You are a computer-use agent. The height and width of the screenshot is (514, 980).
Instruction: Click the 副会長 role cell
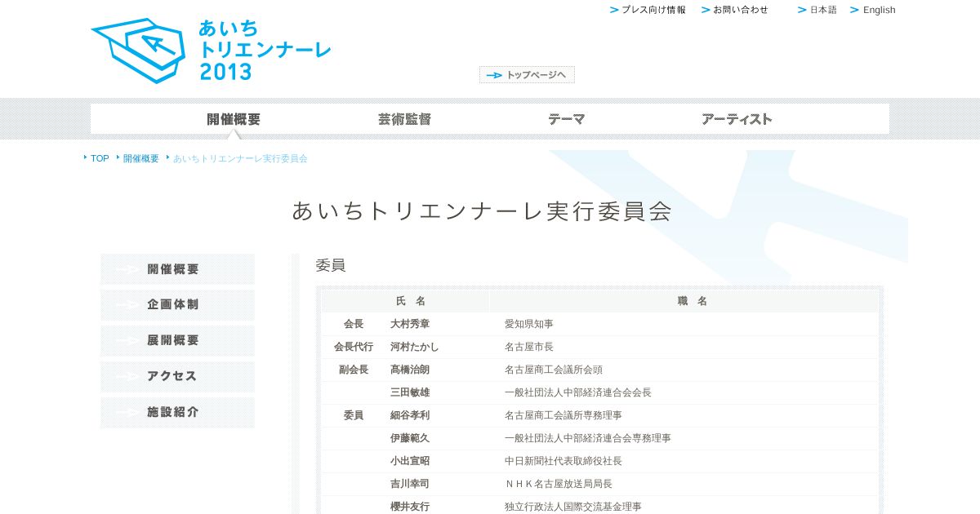click(354, 370)
